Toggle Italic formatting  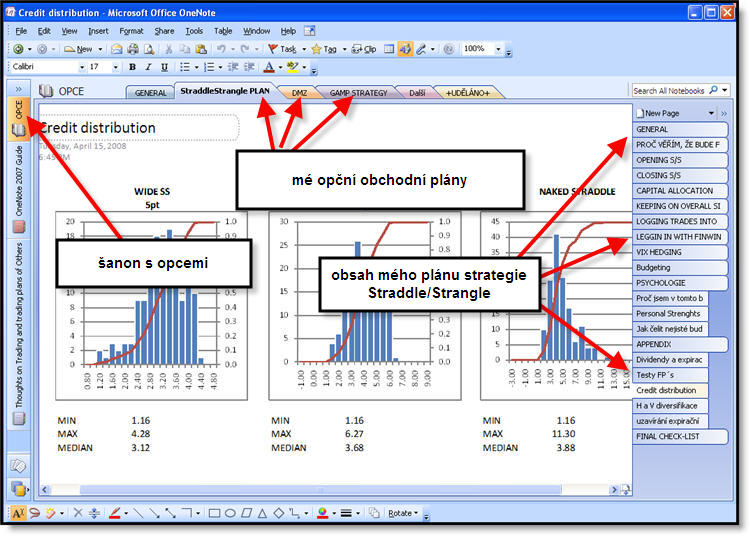coord(148,67)
